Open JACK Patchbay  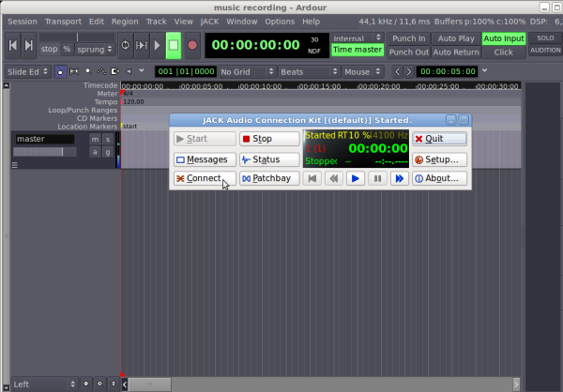point(269,178)
